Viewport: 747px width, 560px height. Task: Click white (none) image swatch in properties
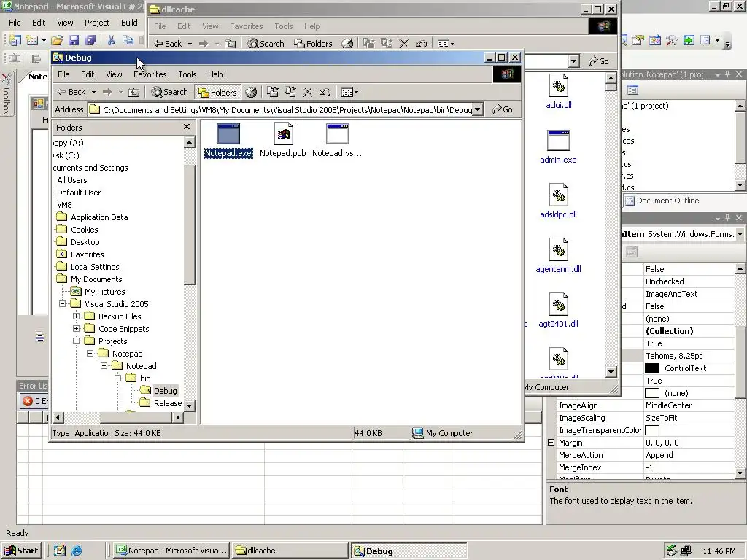(x=651, y=393)
